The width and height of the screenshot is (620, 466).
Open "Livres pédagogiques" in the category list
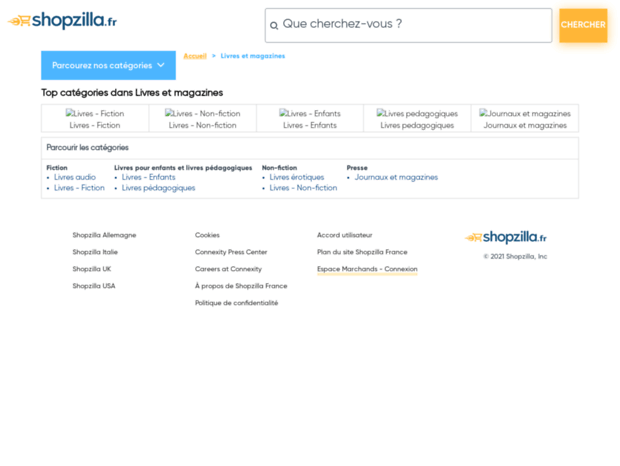(x=159, y=188)
